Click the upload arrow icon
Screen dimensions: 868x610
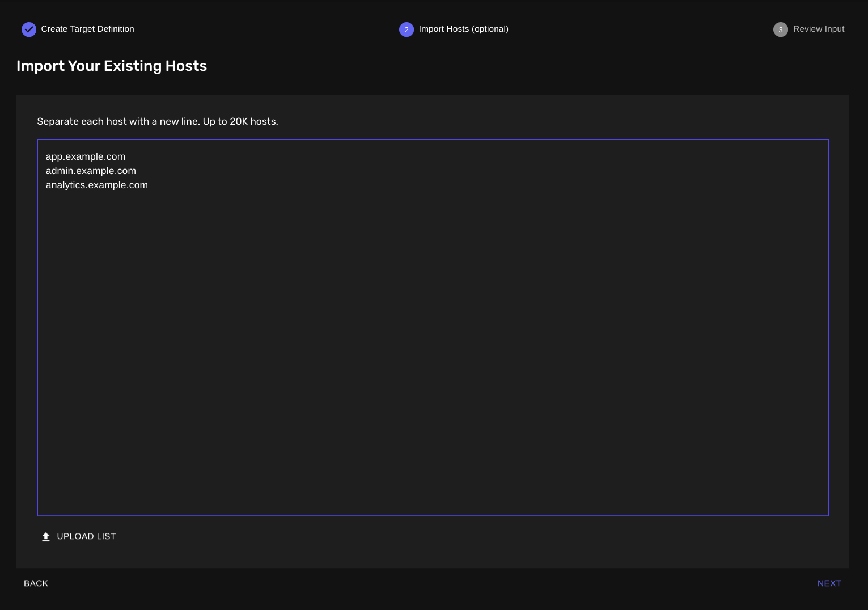coord(46,537)
